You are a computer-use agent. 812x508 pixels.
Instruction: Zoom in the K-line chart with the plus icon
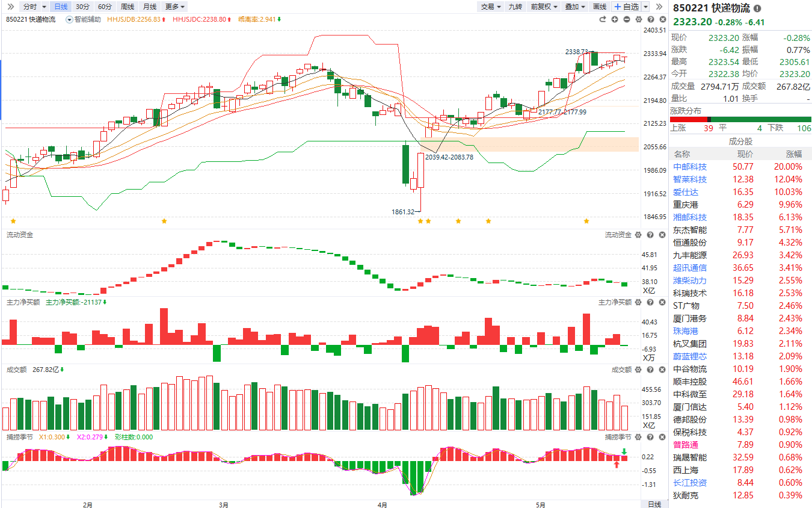(x=615, y=19)
